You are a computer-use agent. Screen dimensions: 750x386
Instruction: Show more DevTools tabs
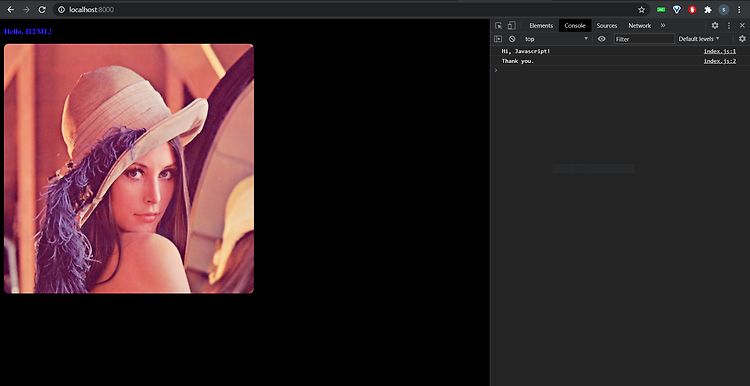(x=663, y=25)
